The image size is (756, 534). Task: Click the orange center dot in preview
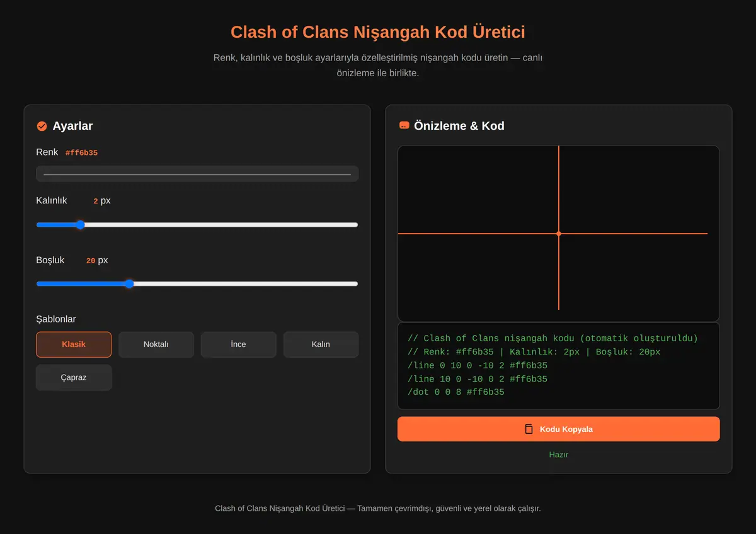(x=559, y=234)
